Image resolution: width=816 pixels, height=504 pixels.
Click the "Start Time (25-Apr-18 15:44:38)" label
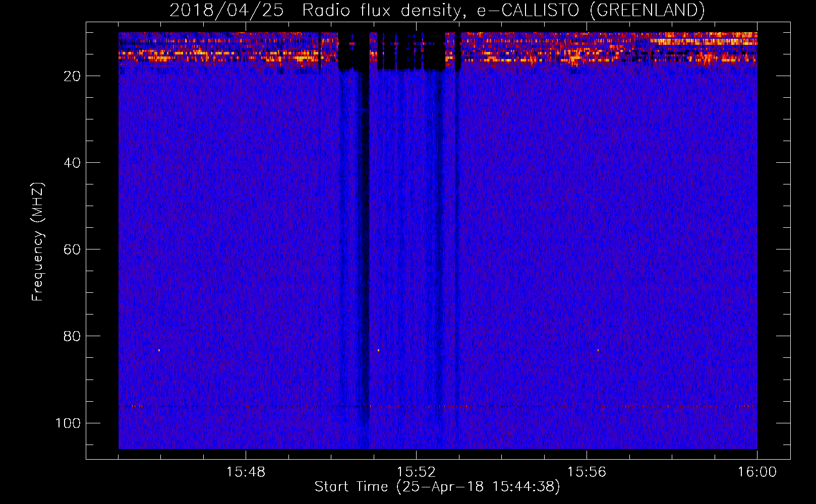[x=437, y=487]
